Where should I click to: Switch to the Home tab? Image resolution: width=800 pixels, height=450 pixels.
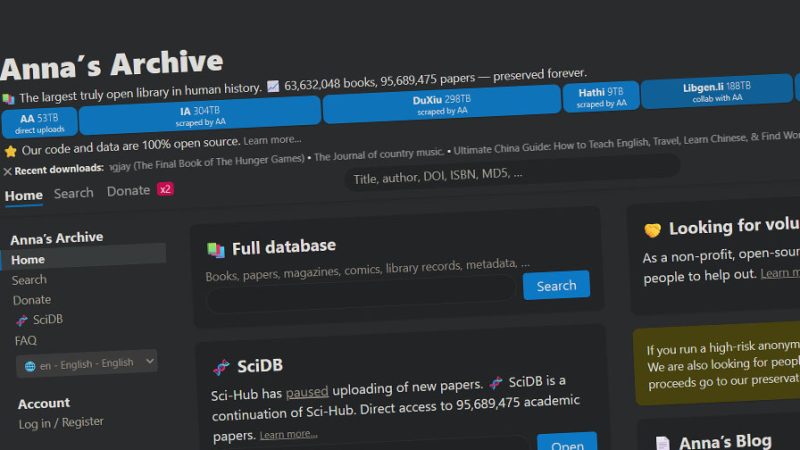point(23,195)
